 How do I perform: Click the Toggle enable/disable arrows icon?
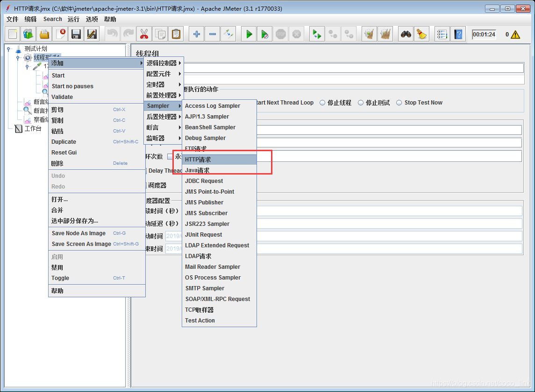(228, 34)
